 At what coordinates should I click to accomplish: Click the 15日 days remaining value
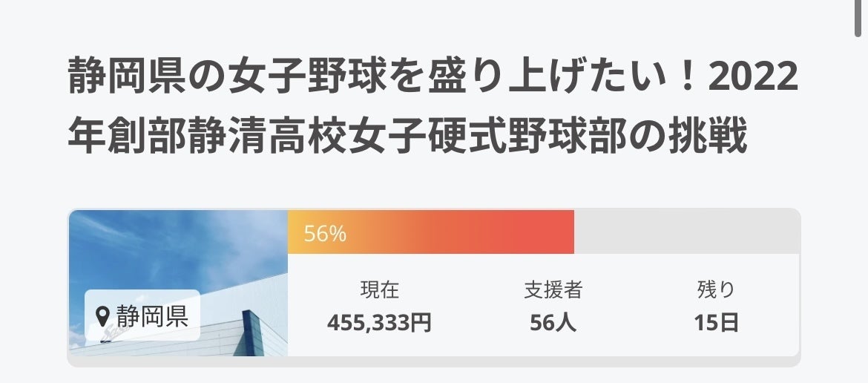click(716, 323)
